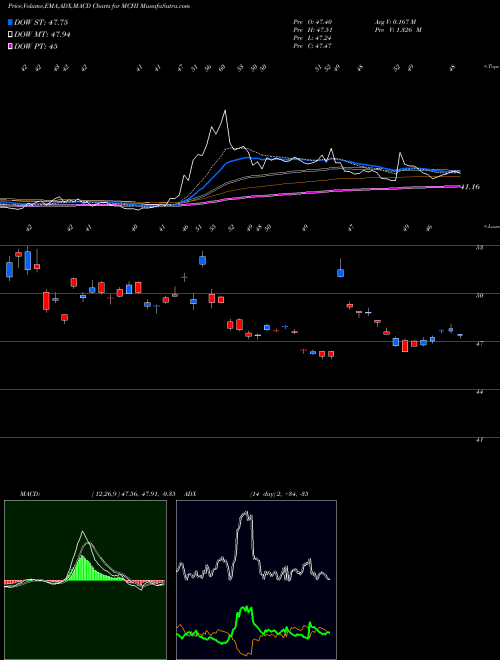The height and width of the screenshot is (660, 500).
Task: Click the 53 price axis label
Action: [x=479, y=248]
